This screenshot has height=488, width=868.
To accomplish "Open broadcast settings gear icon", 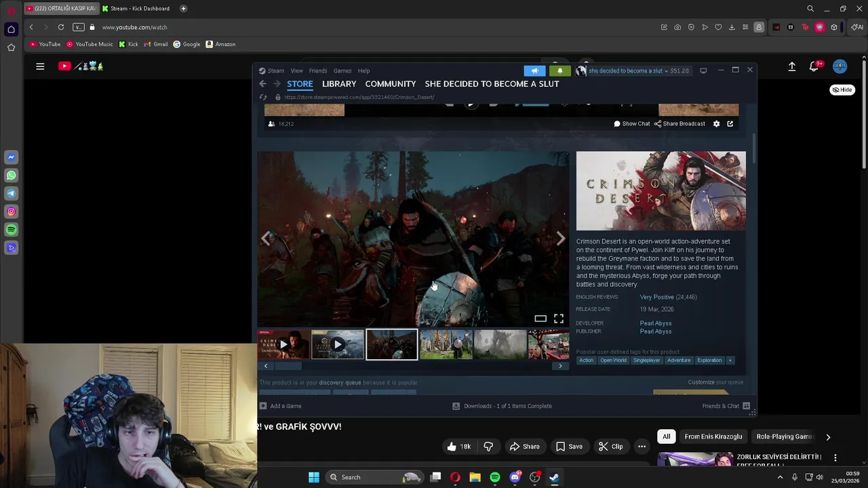I will [716, 124].
